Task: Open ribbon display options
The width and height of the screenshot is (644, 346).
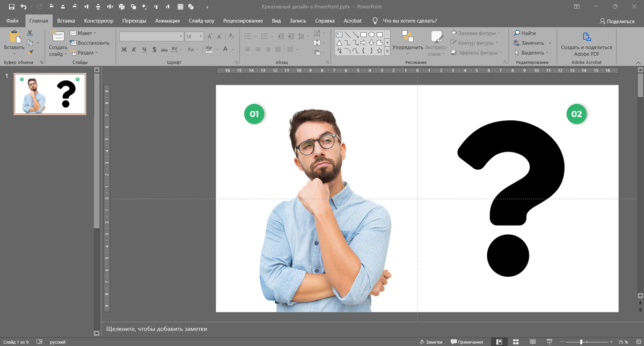Action: click(x=576, y=6)
